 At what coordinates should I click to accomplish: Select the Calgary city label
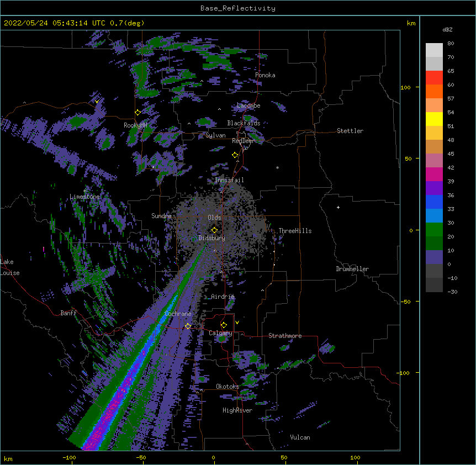(x=220, y=333)
